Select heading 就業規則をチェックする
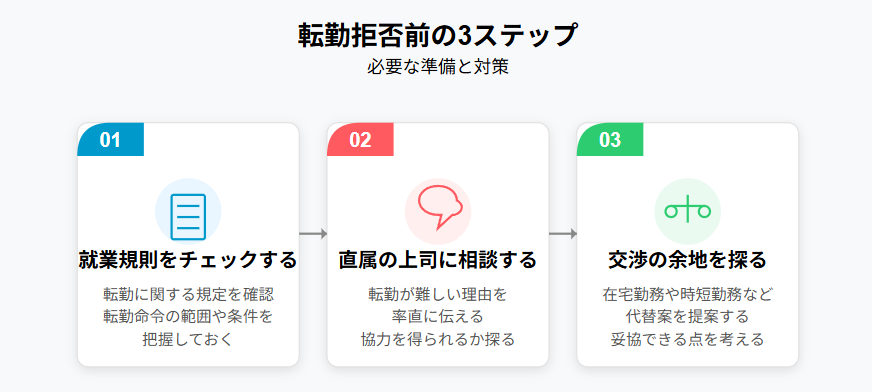The image size is (872, 392). pyautogui.click(x=188, y=260)
